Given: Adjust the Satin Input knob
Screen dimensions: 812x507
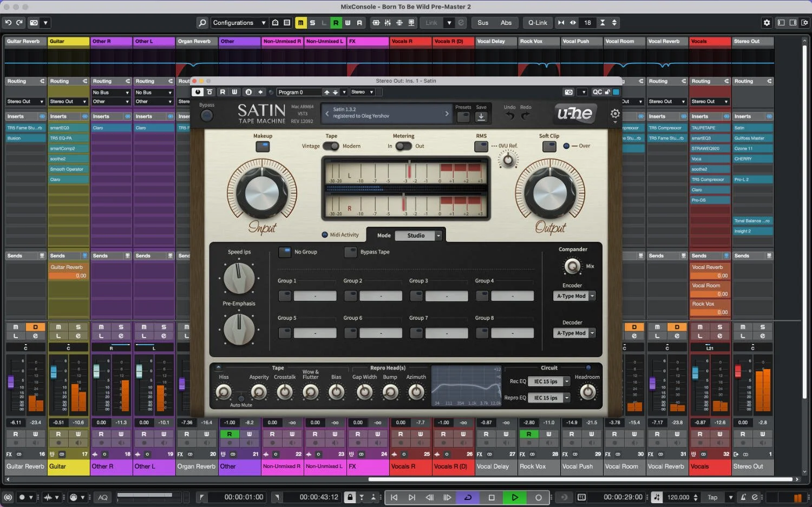Looking at the screenshot, I should point(263,193).
